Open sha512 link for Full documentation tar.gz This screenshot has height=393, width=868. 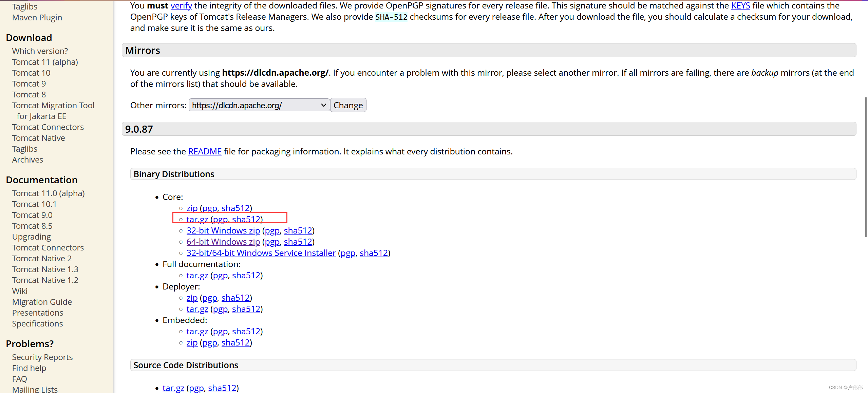[246, 275]
